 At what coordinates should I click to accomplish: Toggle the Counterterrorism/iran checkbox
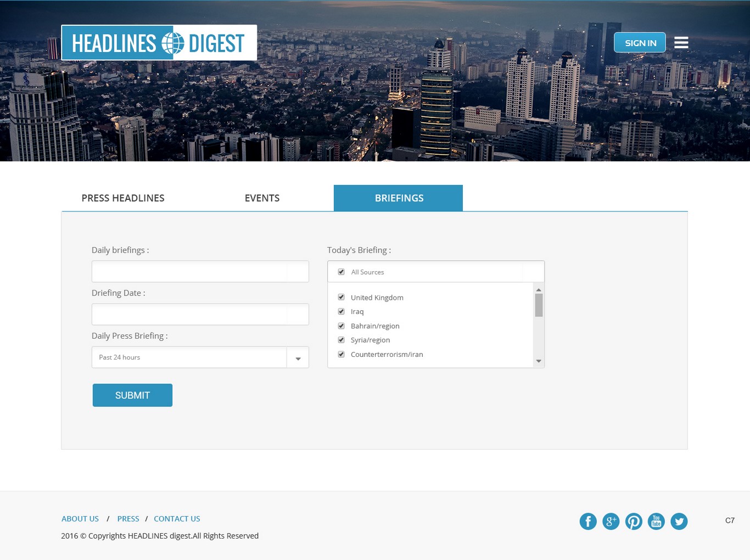(341, 354)
